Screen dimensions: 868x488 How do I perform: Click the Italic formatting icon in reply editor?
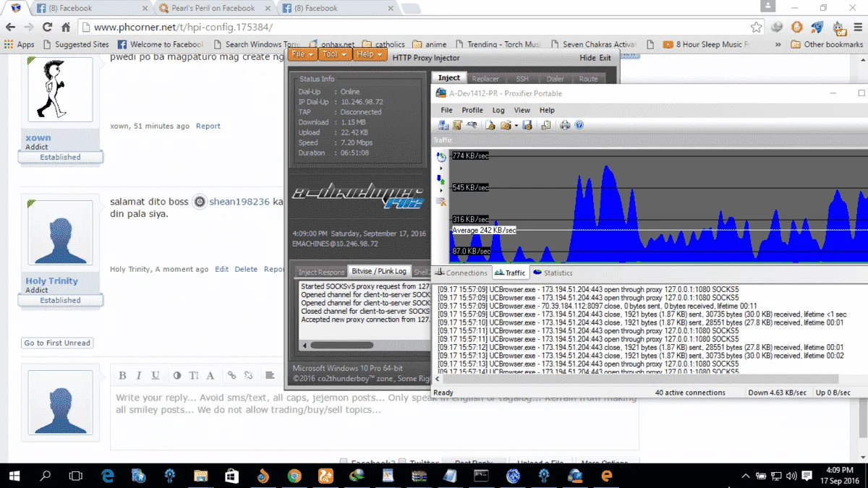[139, 375]
